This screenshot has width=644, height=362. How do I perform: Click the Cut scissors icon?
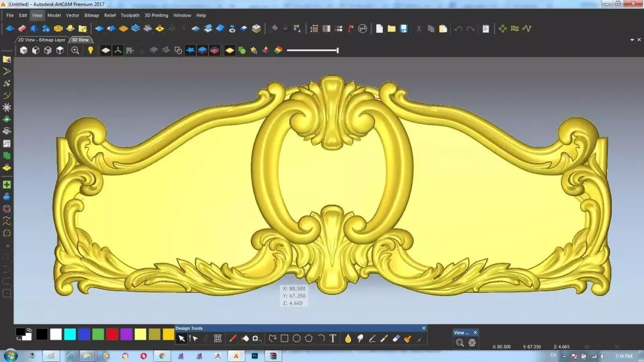click(x=419, y=28)
